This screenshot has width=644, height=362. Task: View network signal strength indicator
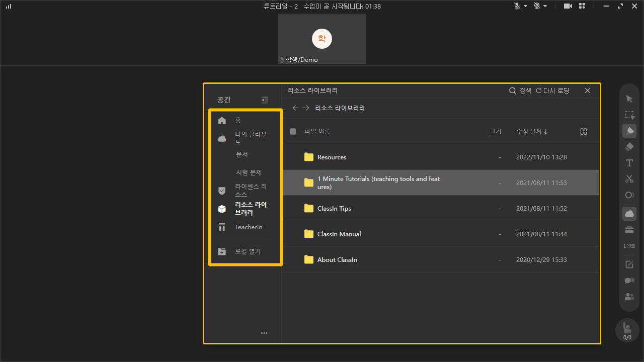(x=9, y=7)
